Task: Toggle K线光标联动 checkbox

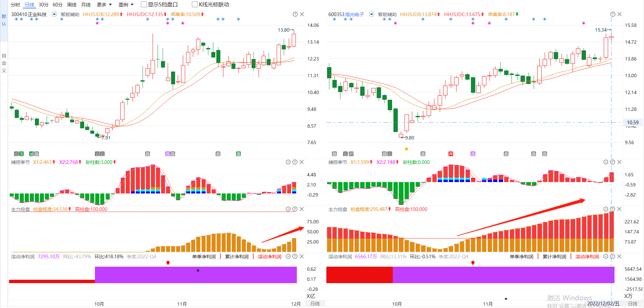Action: point(195,4)
